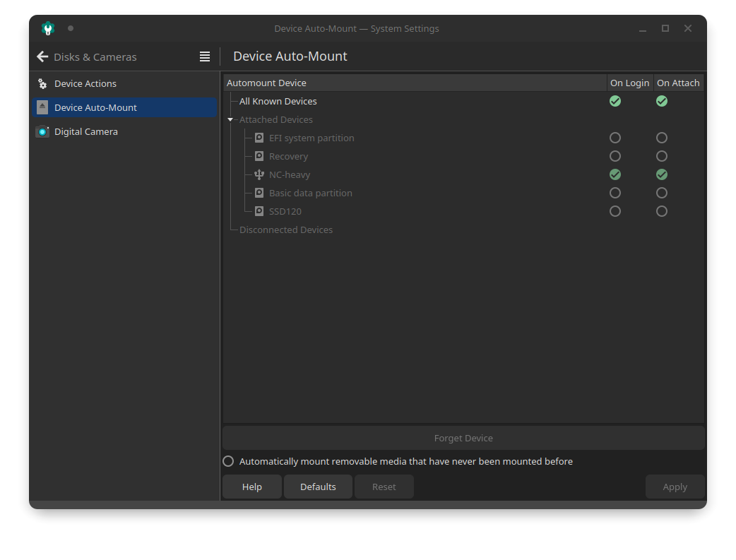Image resolution: width=736 pixels, height=560 pixels.
Task: Click the EFI system partition disk icon
Action: (x=259, y=138)
